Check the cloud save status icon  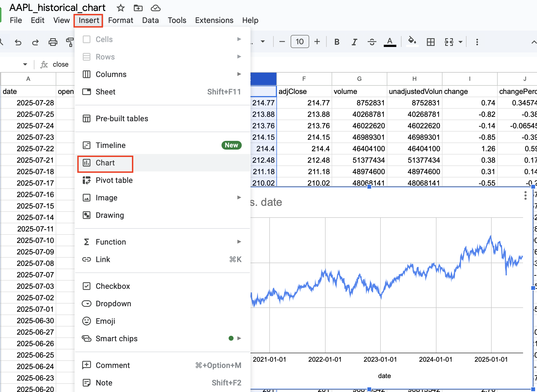tap(155, 8)
